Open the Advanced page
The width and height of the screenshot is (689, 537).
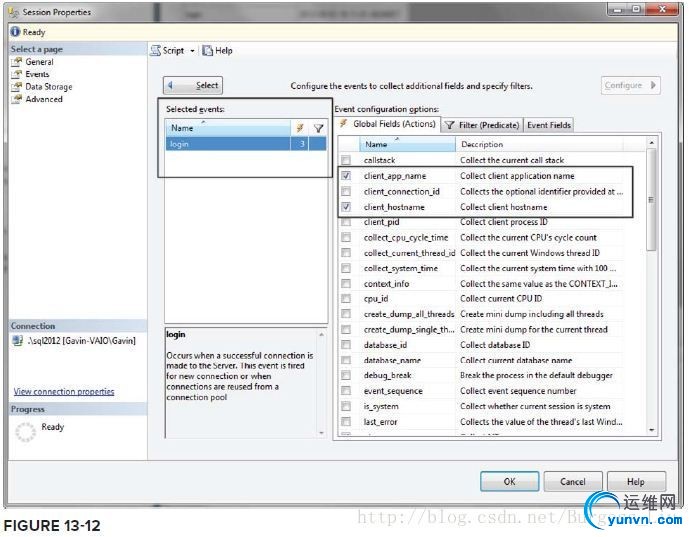point(44,99)
